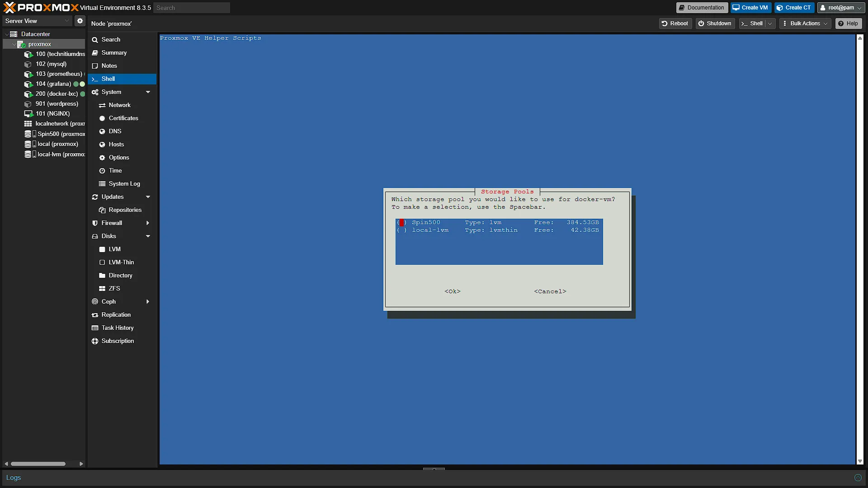Image resolution: width=868 pixels, height=488 pixels.
Task: Click the Firewall shield icon
Action: pos(95,223)
